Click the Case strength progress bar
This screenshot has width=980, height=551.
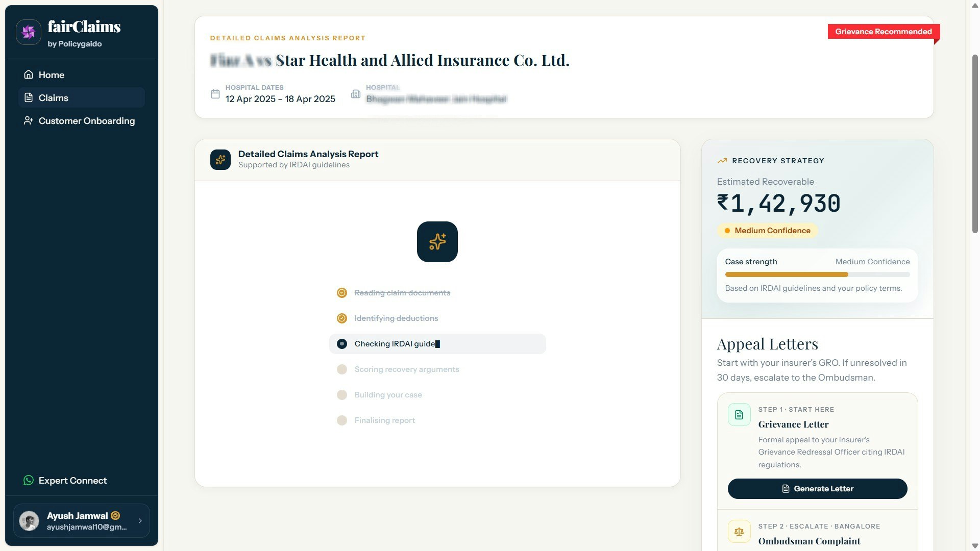click(817, 274)
